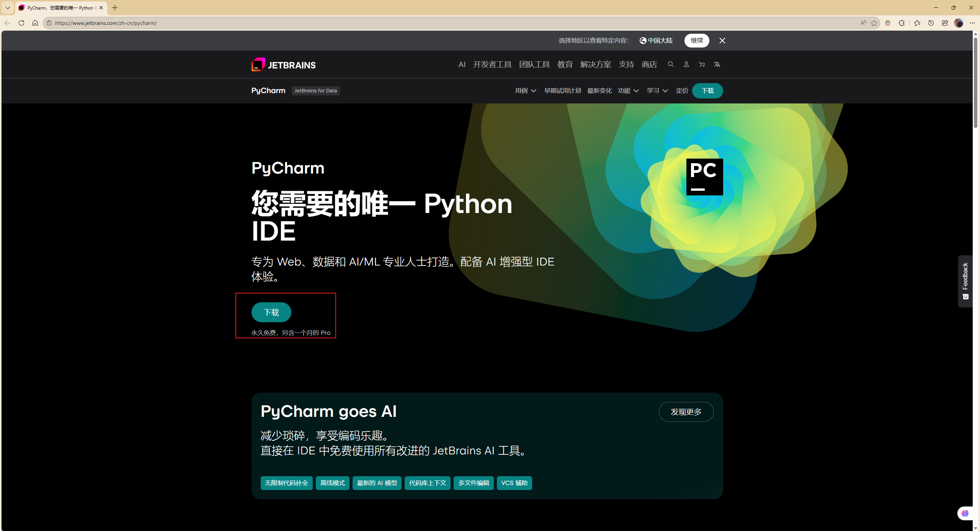980x531 pixels.
Task: Reload the page with refresh icon
Action: point(21,23)
